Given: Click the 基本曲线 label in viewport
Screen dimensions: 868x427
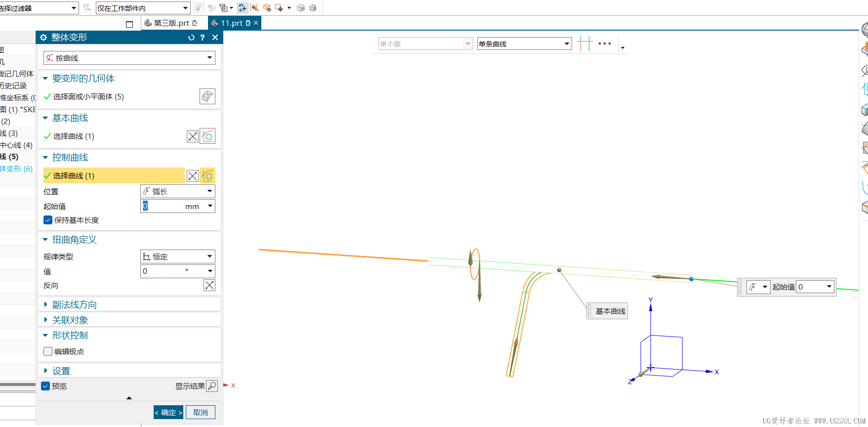Looking at the screenshot, I should coord(611,311).
